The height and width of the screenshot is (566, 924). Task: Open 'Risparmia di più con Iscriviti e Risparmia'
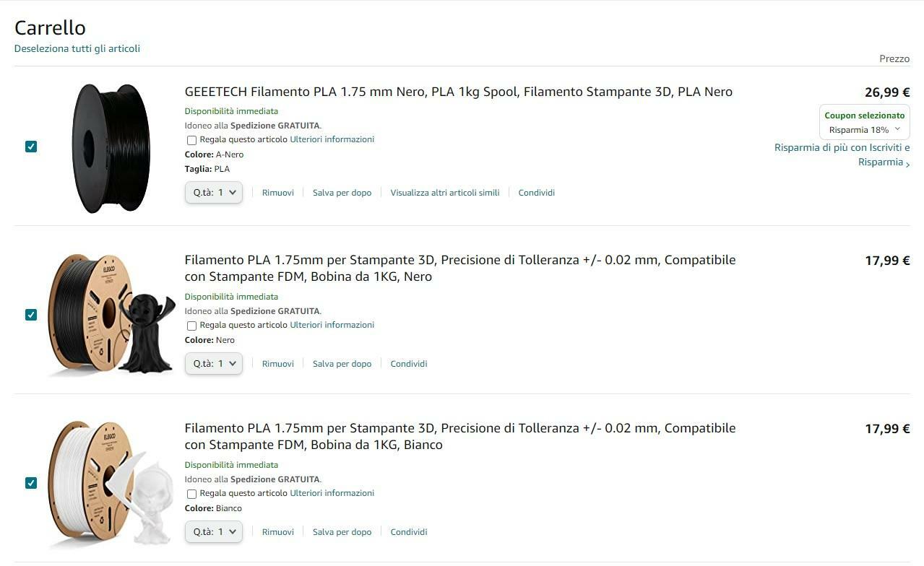(842, 154)
